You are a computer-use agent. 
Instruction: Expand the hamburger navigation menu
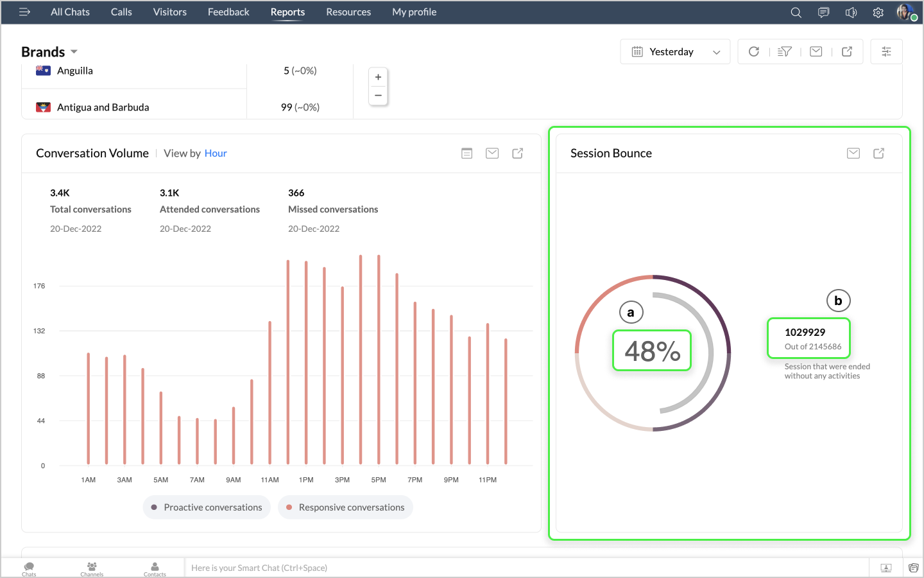[24, 12]
